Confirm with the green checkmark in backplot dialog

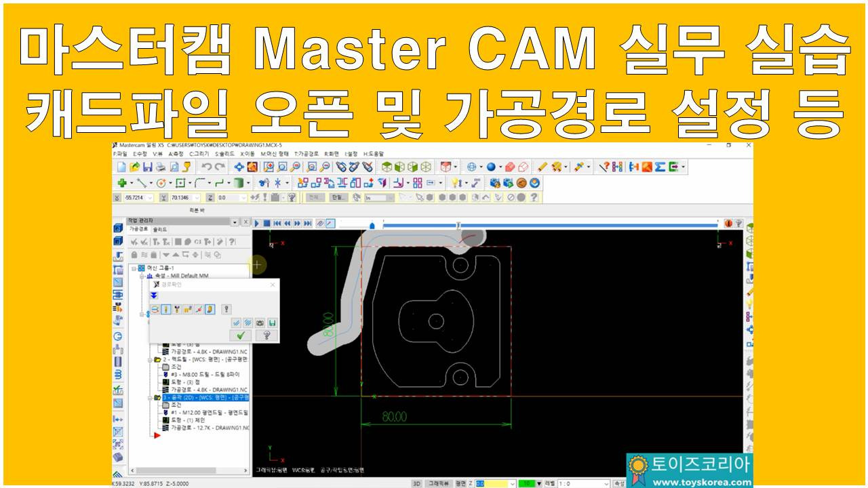241,335
